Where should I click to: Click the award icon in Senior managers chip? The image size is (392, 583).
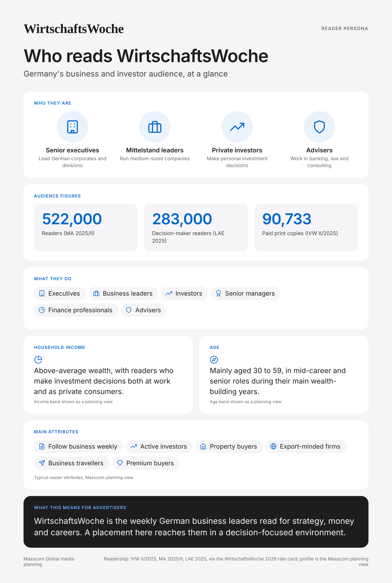pyautogui.click(x=219, y=293)
